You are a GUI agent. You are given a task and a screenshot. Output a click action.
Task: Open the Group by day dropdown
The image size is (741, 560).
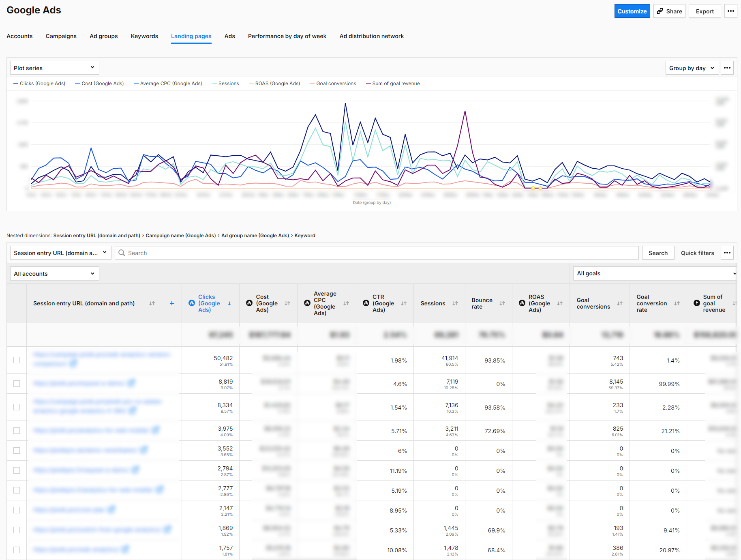[x=692, y=68]
